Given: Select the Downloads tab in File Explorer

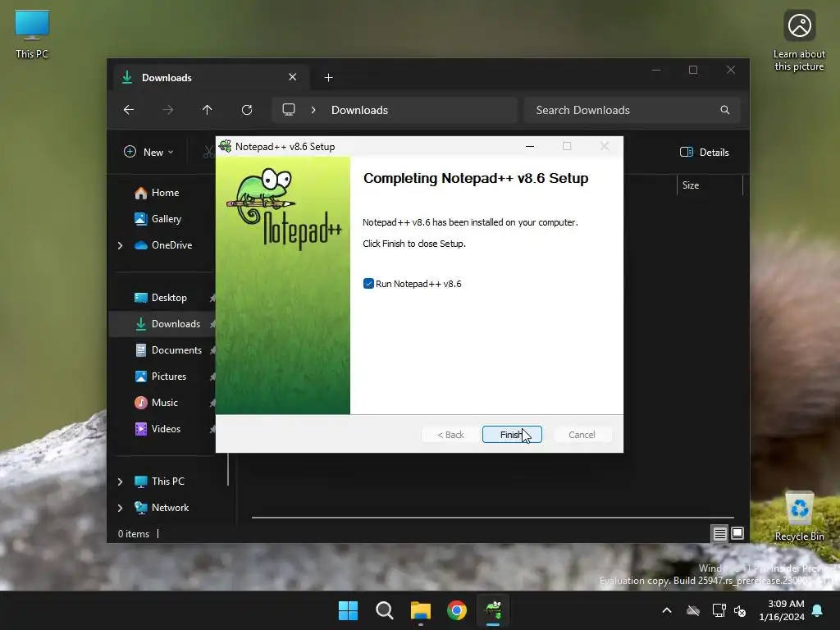Looking at the screenshot, I should (212, 78).
